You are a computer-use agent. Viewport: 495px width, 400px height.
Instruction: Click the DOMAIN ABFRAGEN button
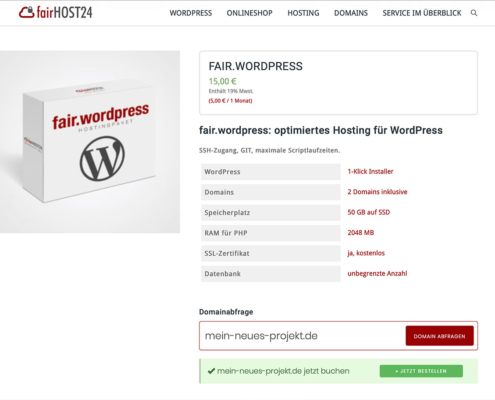pyautogui.click(x=439, y=336)
